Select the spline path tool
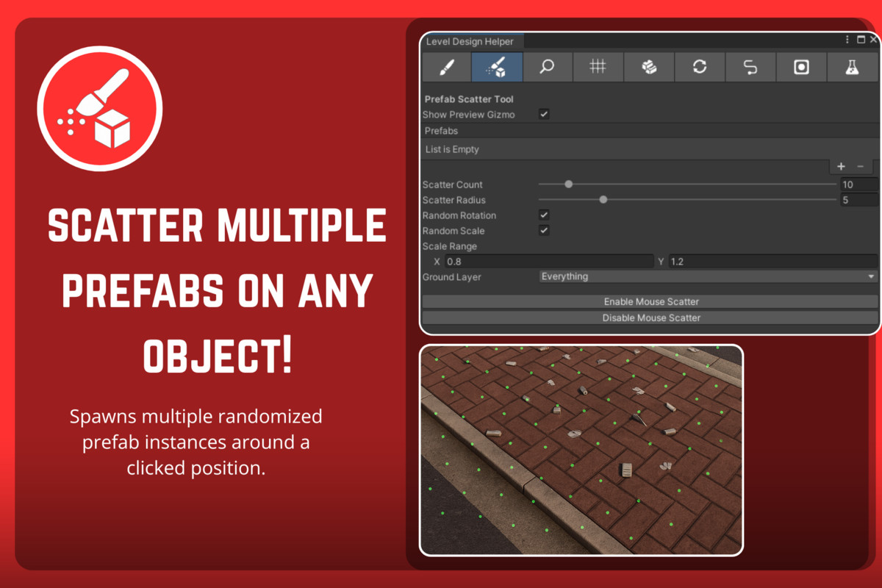The width and height of the screenshot is (882, 588). tap(750, 67)
